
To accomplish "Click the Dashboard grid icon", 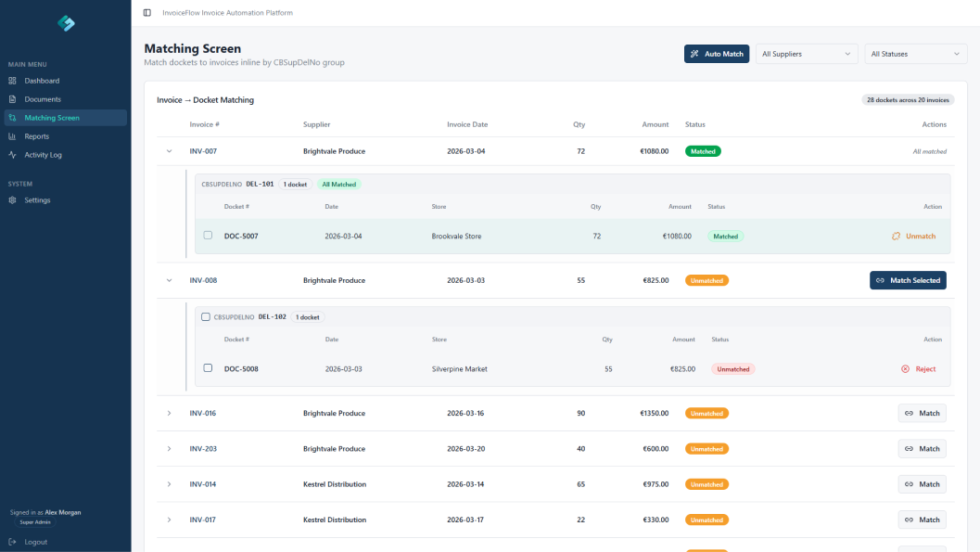I will point(12,81).
